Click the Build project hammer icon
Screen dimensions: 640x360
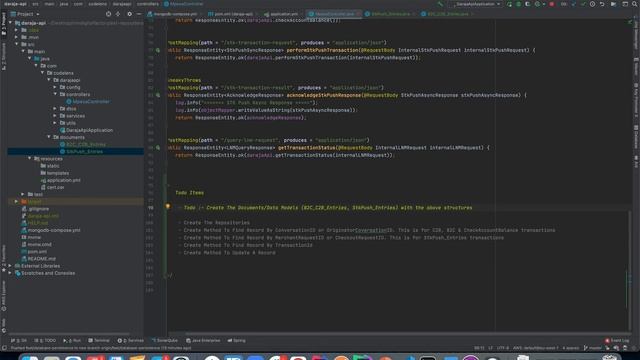coord(440,4)
